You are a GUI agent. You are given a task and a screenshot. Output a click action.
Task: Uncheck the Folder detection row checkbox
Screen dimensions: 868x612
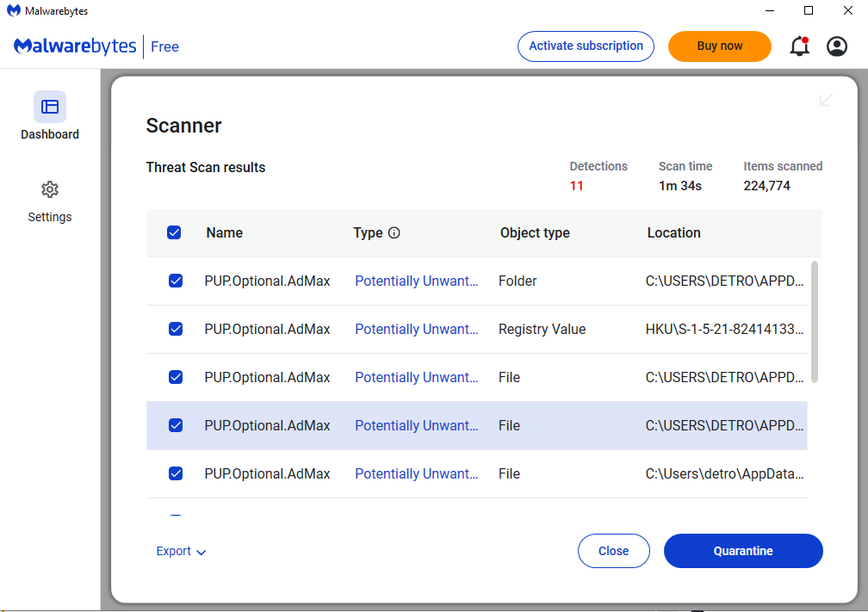176,281
